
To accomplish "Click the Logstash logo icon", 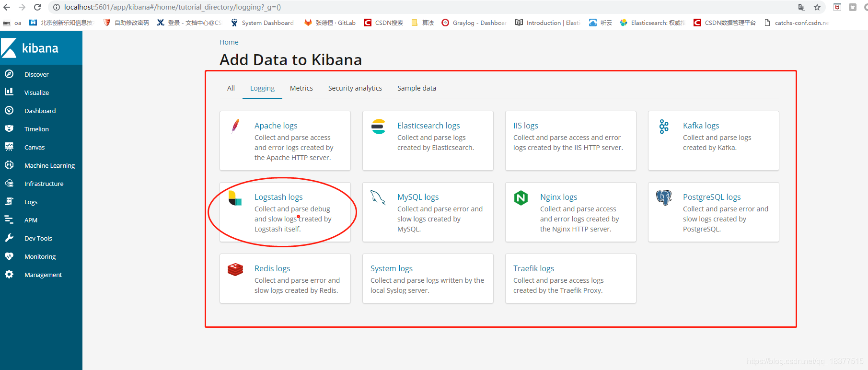I will pos(235,198).
